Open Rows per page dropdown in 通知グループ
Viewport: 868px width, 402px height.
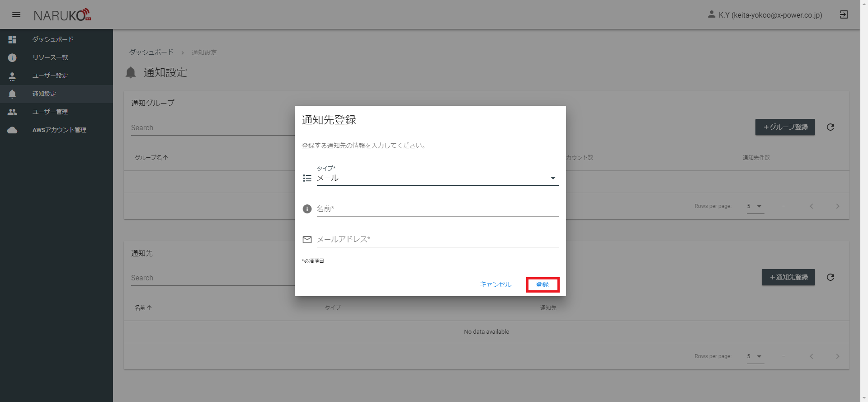[755, 206]
